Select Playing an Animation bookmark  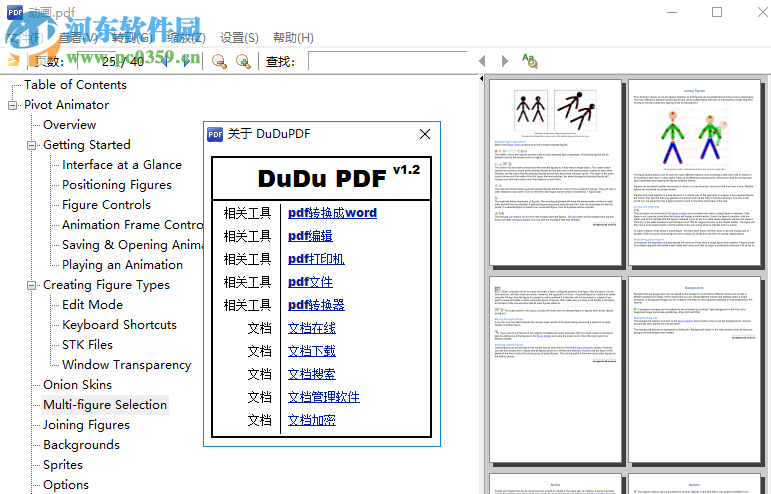[x=122, y=265]
